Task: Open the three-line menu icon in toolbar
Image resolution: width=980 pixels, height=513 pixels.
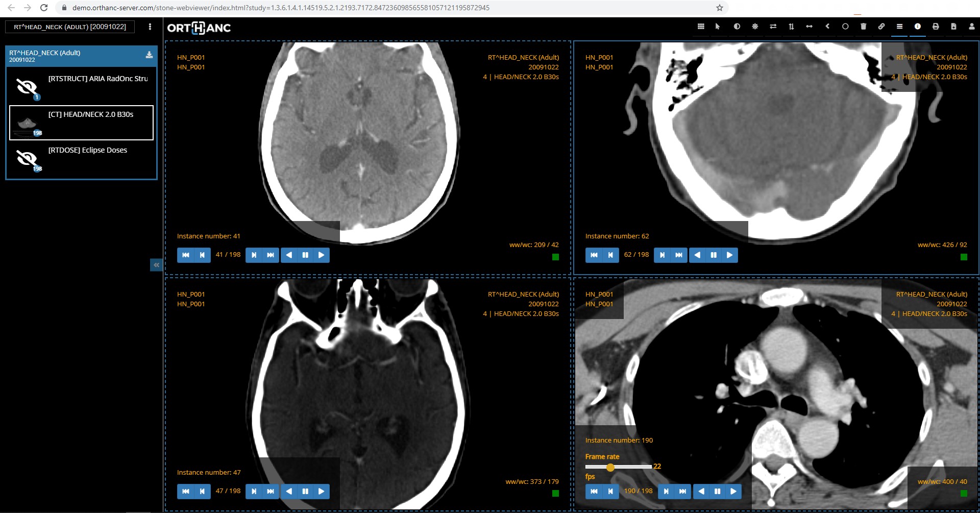Action: [899, 27]
